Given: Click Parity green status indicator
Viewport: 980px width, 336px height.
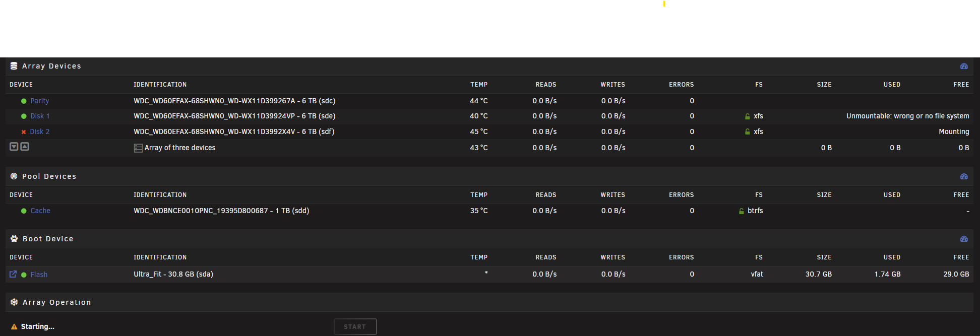Looking at the screenshot, I should (24, 101).
